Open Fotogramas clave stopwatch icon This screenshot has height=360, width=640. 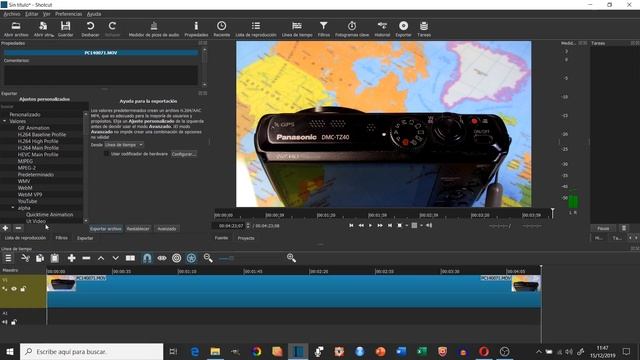[x=352, y=29]
